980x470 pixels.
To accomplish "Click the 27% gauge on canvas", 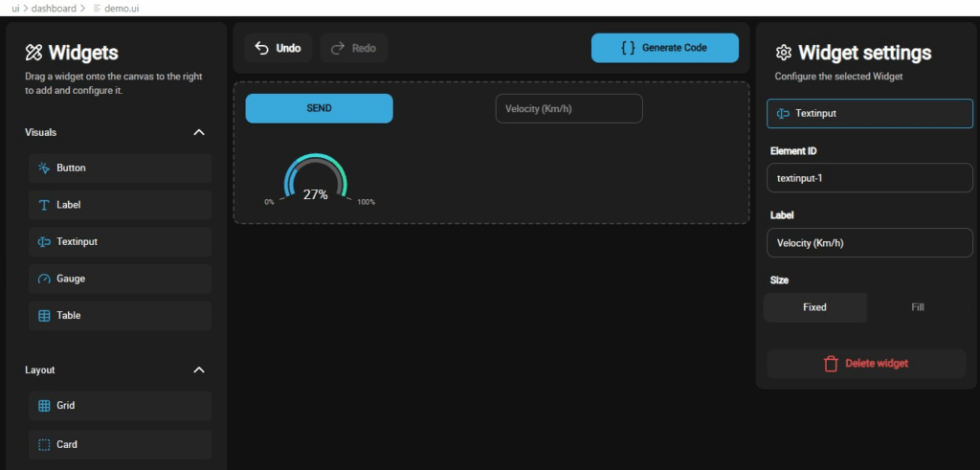I will (x=316, y=182).
